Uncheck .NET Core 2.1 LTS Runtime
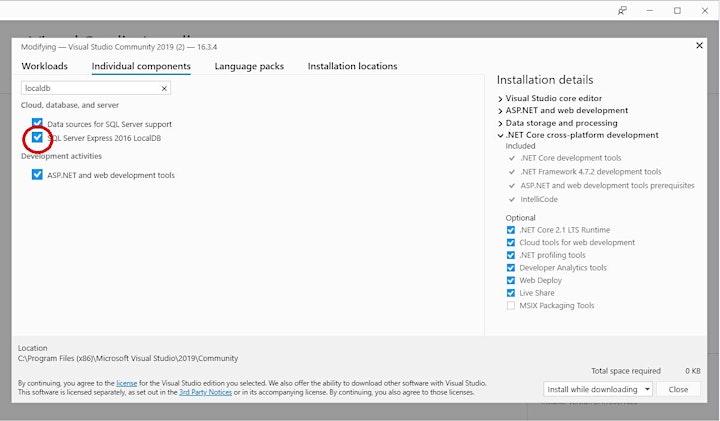 511,230
